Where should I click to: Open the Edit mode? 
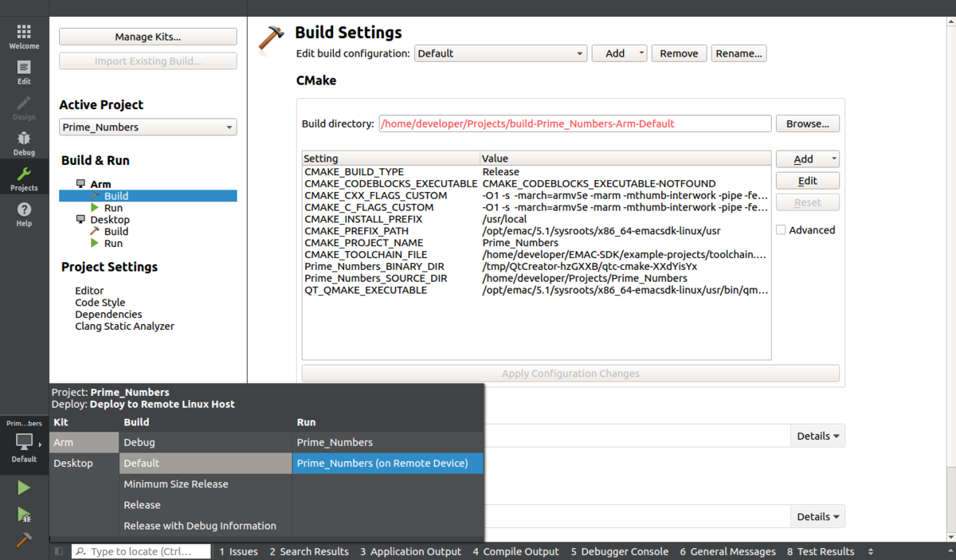click(24, 72)
